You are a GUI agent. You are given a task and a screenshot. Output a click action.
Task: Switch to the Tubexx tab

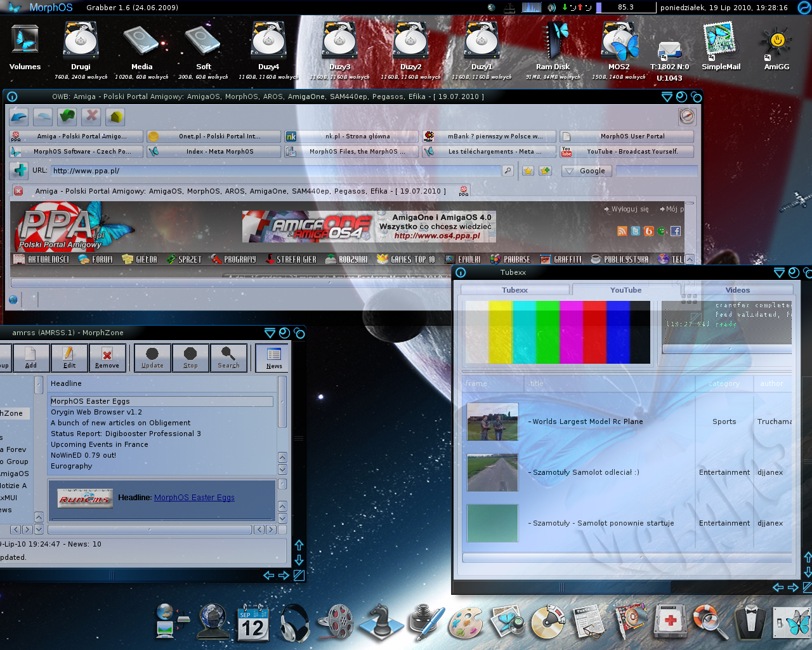514,290
